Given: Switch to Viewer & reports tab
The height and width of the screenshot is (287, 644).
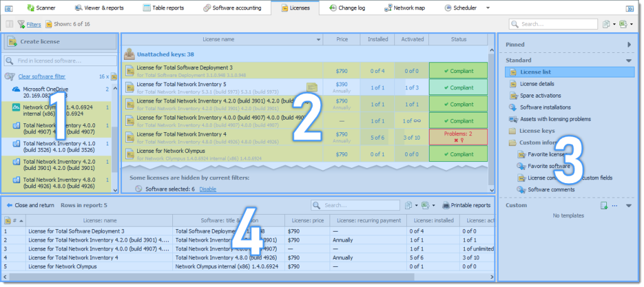Looking at the screenshot, I should click(99, 8).
